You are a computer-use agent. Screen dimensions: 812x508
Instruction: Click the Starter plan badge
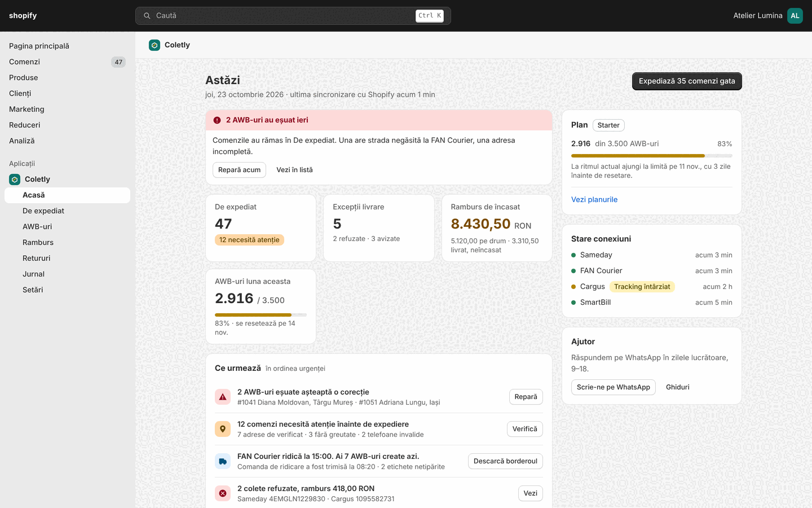click(x=608, y=125)
